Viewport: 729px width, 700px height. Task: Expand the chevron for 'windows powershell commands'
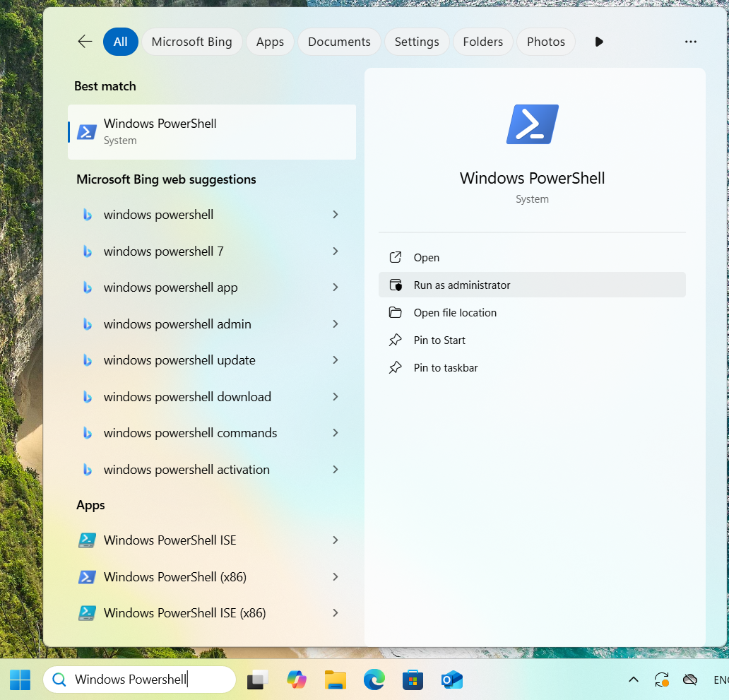point(336,433)
